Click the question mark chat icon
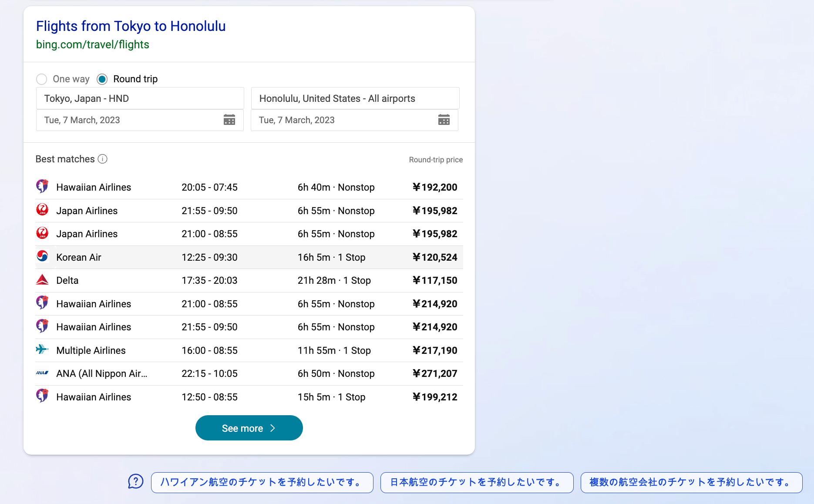 click(136, 481)
